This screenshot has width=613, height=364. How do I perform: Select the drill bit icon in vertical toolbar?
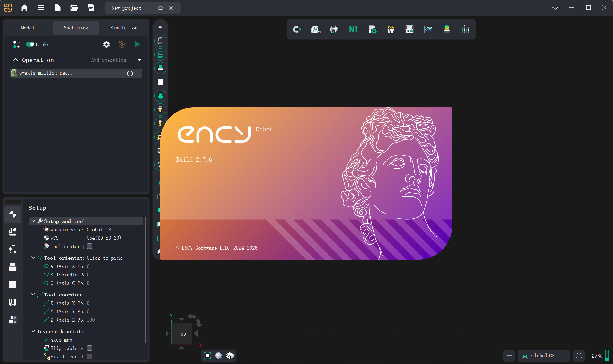coord(160,123)
